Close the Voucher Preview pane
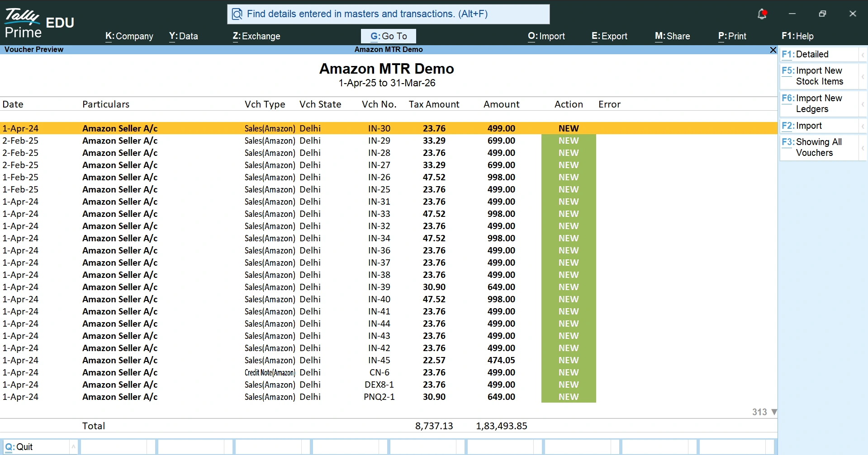The image size is (868, 455). tap(773, 50)
